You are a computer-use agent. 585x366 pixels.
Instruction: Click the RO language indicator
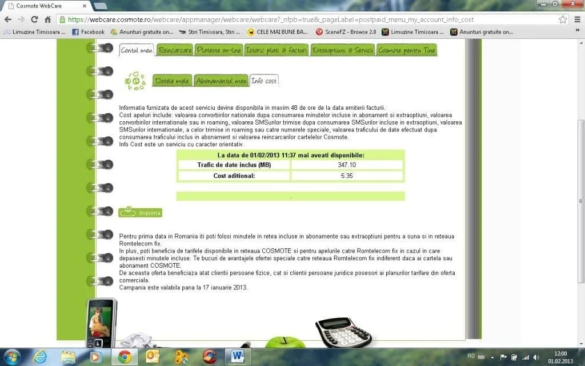[x=471, y=356]
